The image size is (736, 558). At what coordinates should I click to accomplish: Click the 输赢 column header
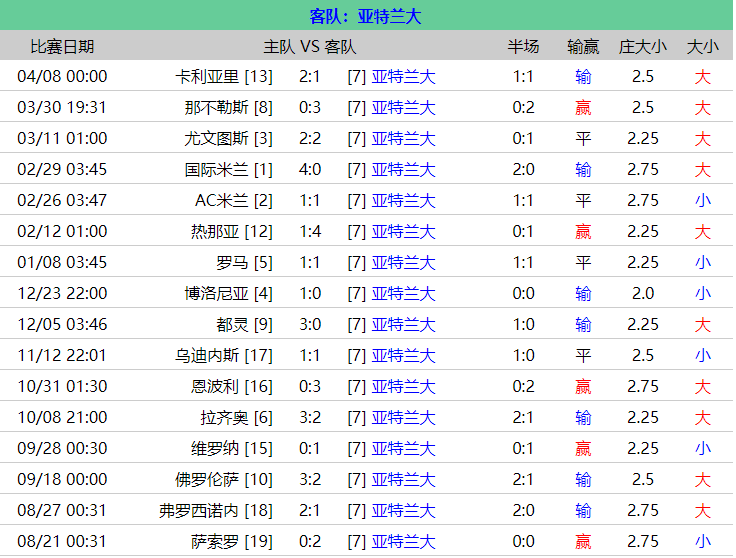click(x=583, y=46)
